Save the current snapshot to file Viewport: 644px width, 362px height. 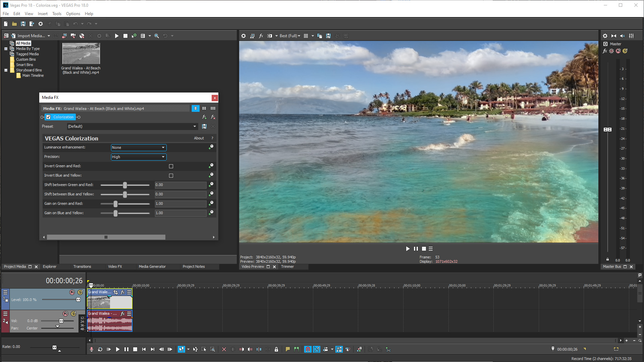tap(328, 36)
